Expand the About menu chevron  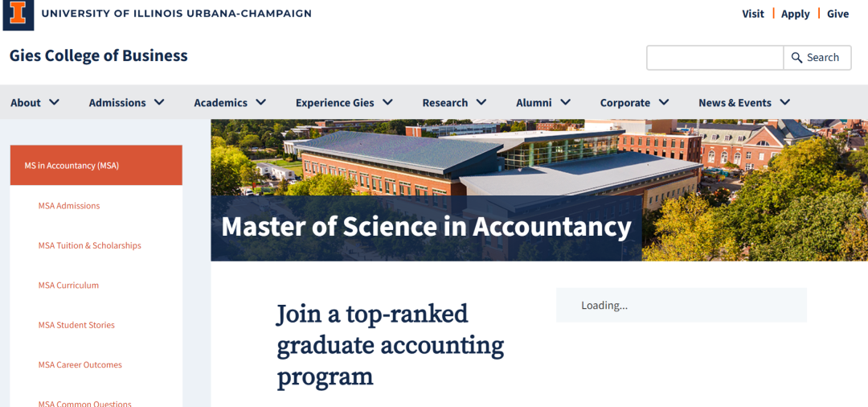pos(55,102)
